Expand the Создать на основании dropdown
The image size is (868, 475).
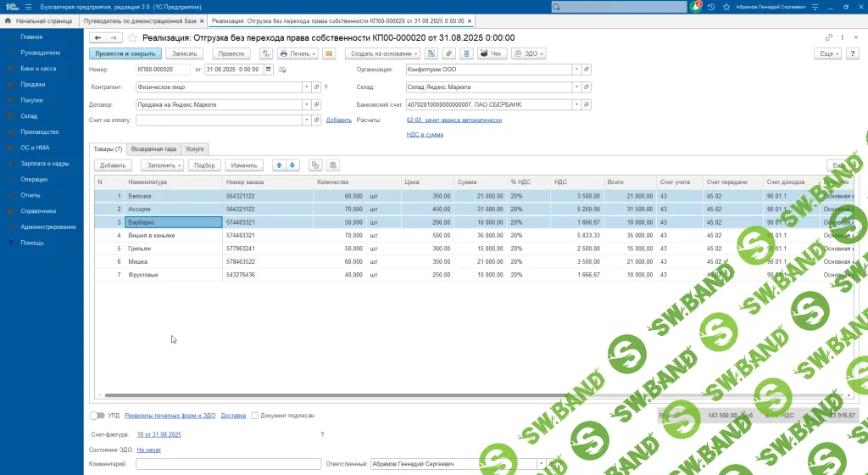click(382, 53)
